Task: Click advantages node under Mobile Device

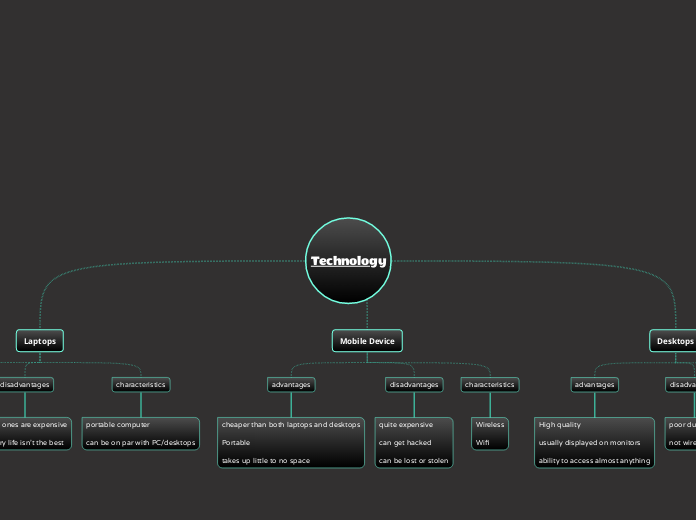Action: coord(291,384)
